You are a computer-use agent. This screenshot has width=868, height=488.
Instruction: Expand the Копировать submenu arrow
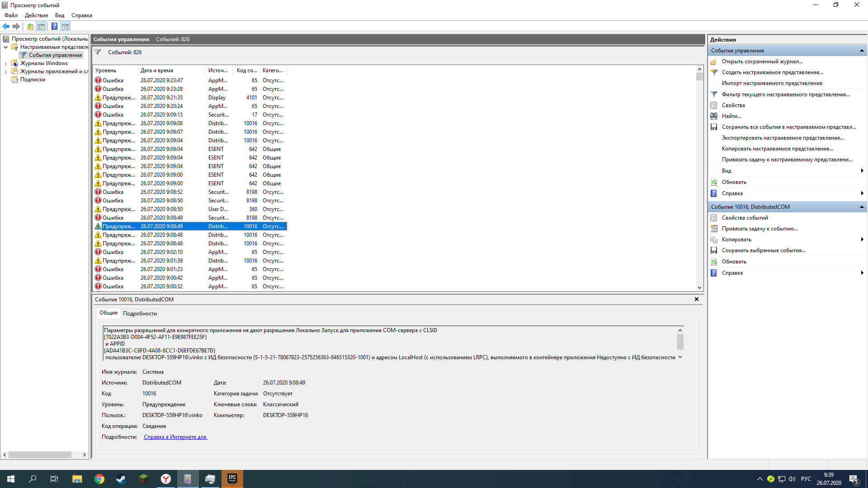(x=862, y=239)
